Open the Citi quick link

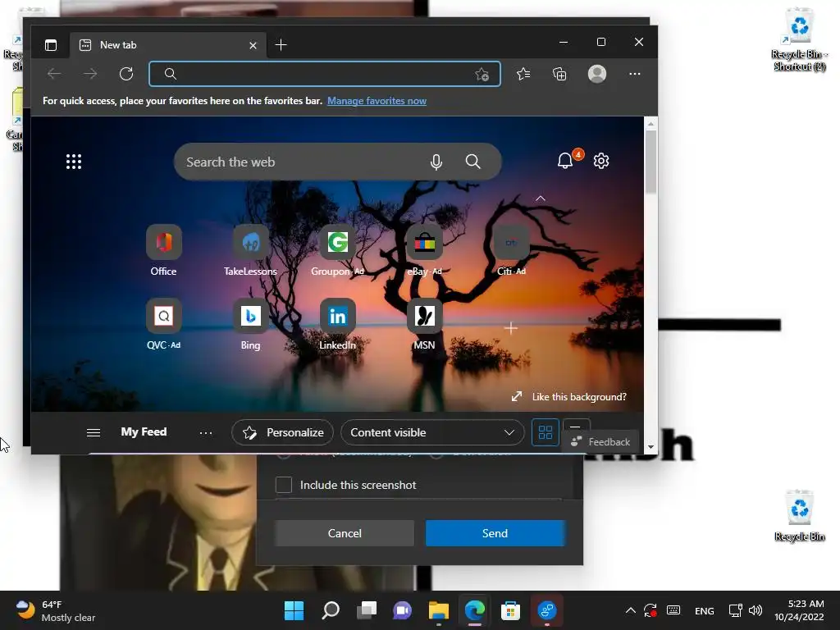[x=511, y=251]
